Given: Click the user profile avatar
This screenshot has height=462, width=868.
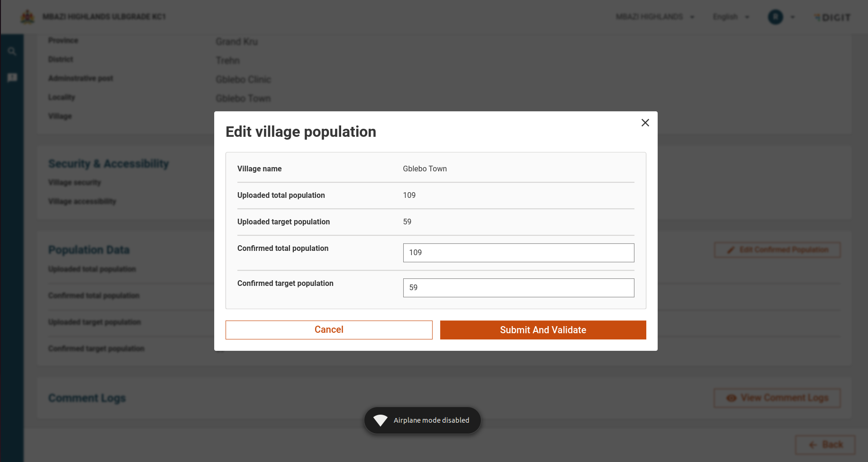Looking at the screenshot, I should (775, 17).
